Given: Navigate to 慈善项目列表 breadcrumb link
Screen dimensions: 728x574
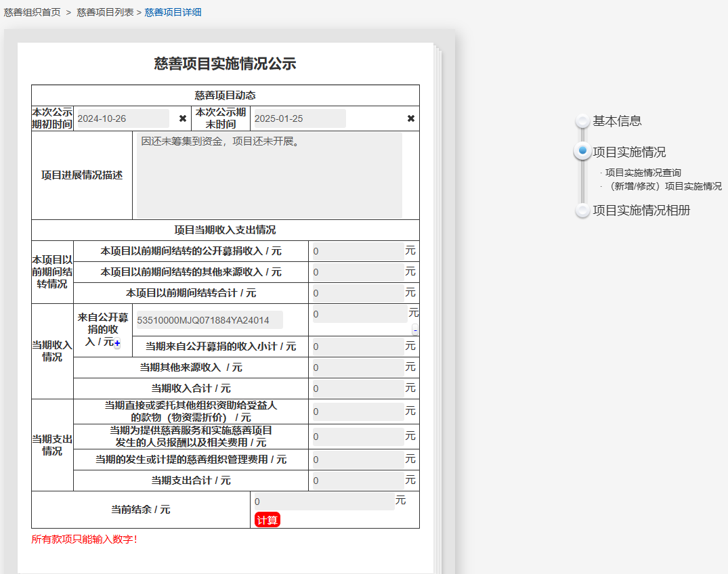Looking at the screenshot, I should (x=105, y=12).
